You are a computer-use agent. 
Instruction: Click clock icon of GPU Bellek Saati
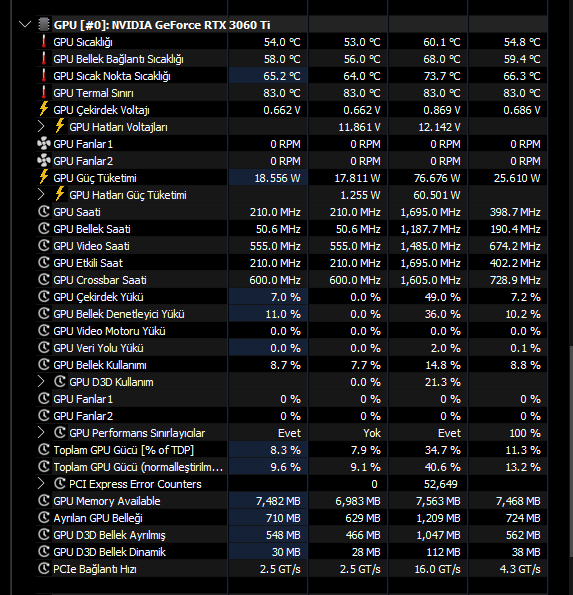click(44, 228)
